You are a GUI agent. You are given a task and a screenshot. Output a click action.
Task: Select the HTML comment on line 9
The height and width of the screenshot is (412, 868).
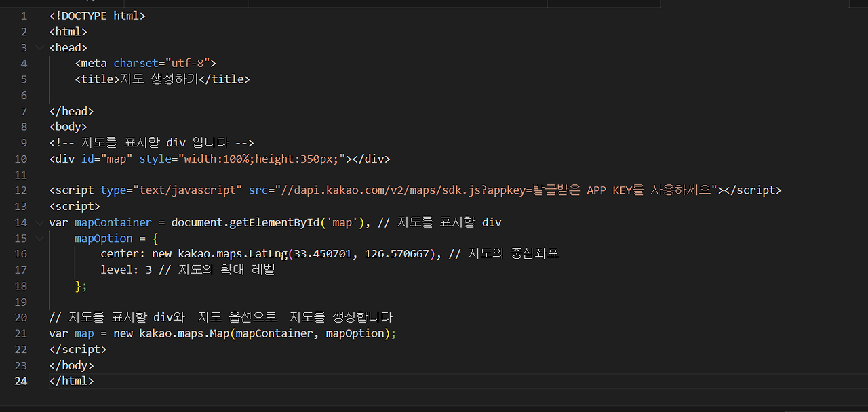[x=151, y=142]
